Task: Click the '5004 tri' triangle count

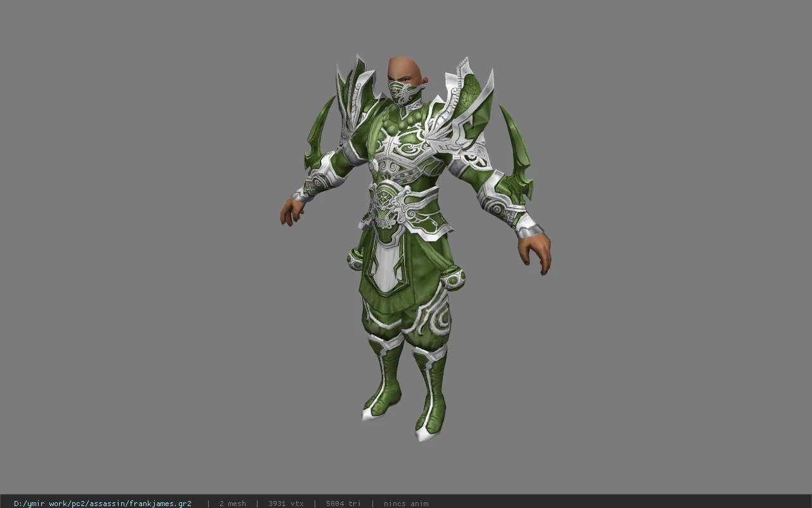Action: click(343, 504)
